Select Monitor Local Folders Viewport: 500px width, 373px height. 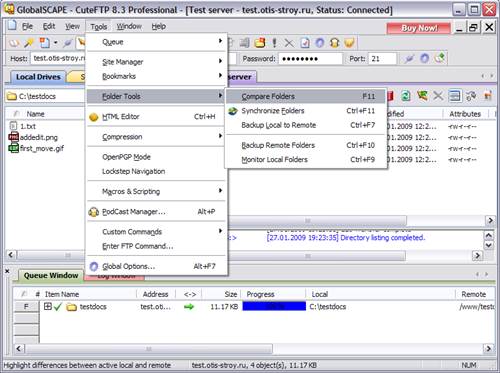point(306,160)
